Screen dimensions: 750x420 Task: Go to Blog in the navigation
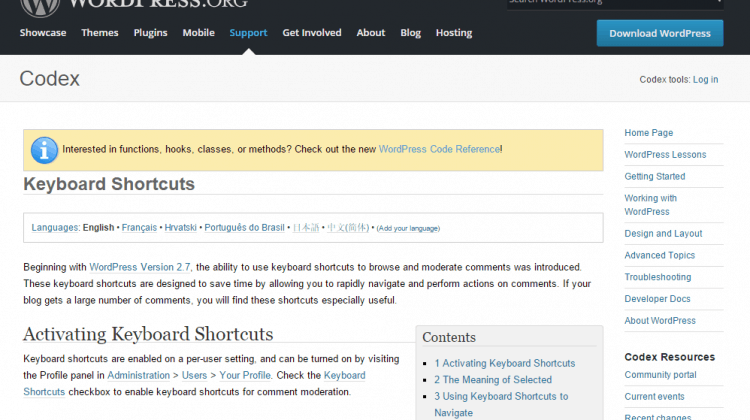coord(410,33)
